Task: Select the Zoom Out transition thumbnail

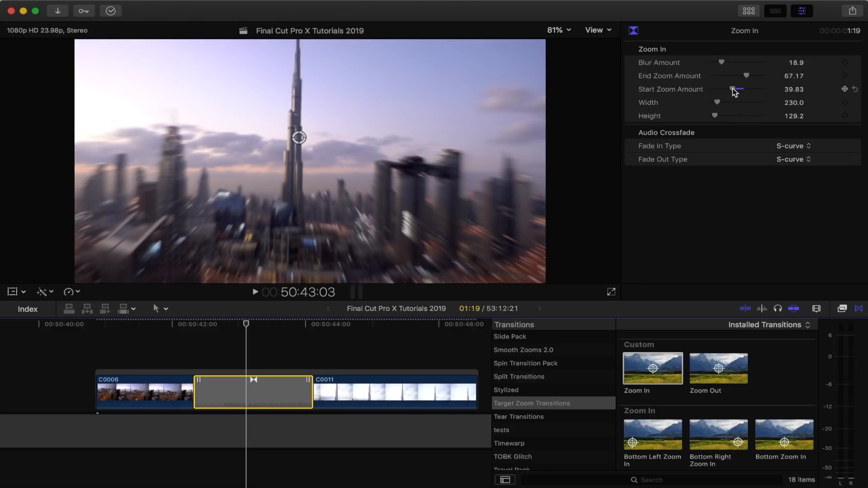Action: coord(718,368)
